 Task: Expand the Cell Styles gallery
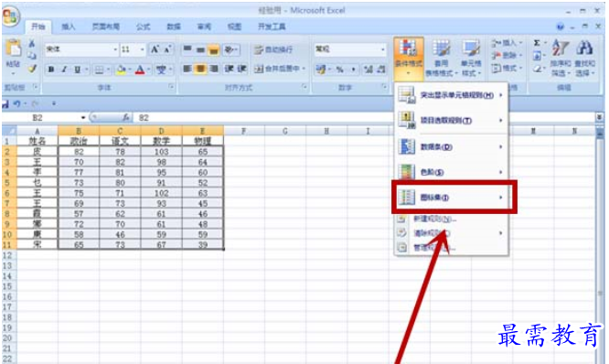(471, 58)
